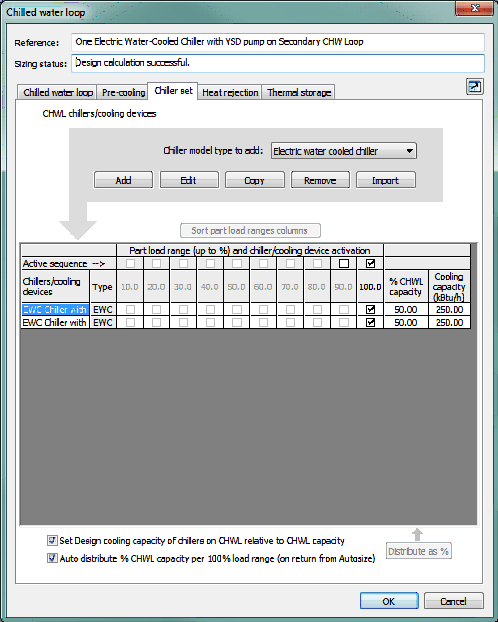Screen dimensions: 498x622
Task: Click the Import button
Action: click(386, 180)
